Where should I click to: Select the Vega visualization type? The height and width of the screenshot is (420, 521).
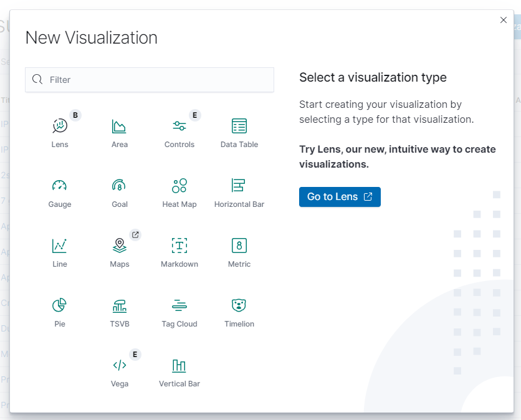pyautogui.click(x=120, y=366)
